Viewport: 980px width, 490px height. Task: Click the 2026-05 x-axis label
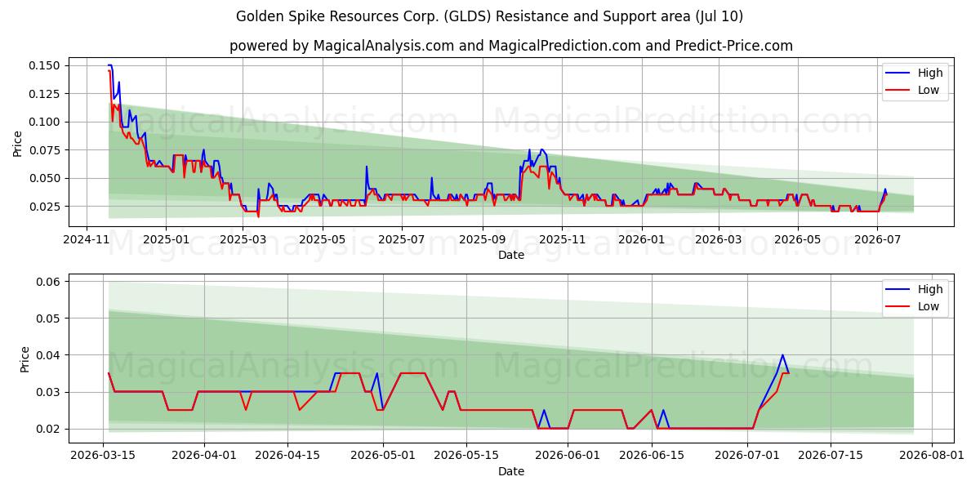[797, 239]
